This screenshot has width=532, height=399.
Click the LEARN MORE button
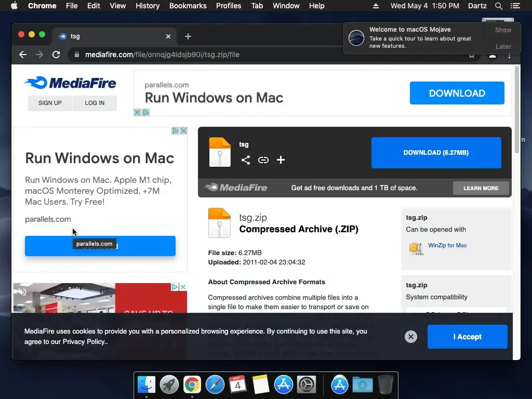click(481, 188)
